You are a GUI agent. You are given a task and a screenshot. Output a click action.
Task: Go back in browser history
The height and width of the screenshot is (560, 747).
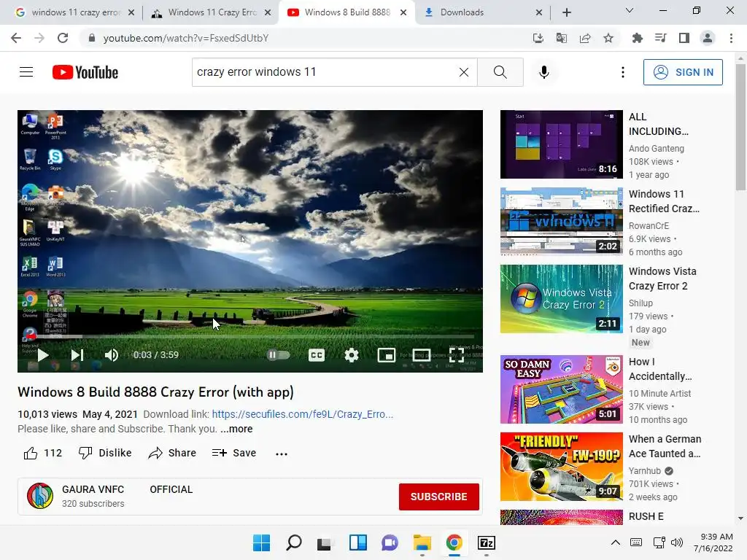(x=16, y=38)
